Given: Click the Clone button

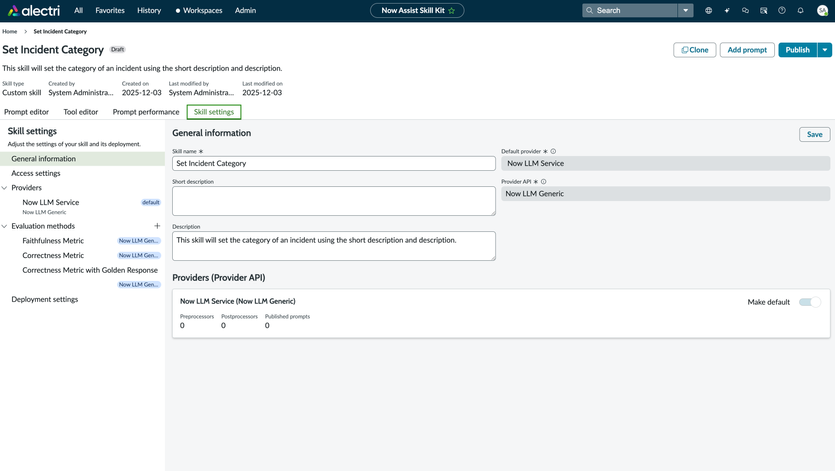Looking at the screenshot, I should [694, 50].
